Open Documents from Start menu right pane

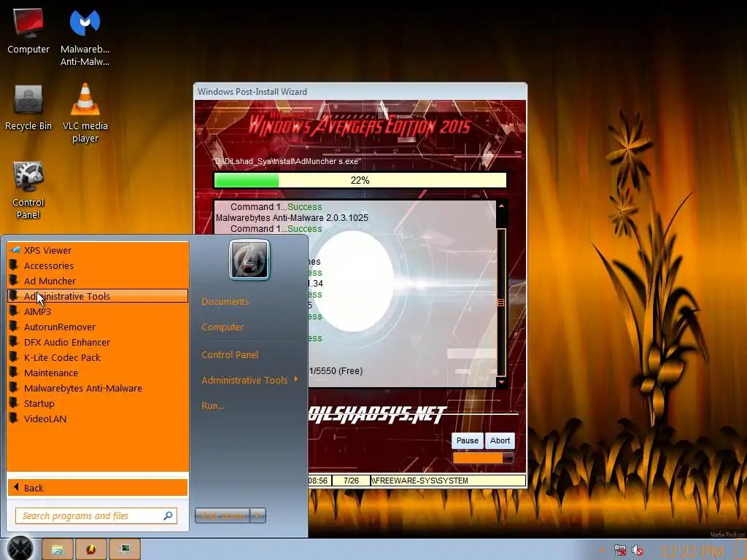coord(225,301)
